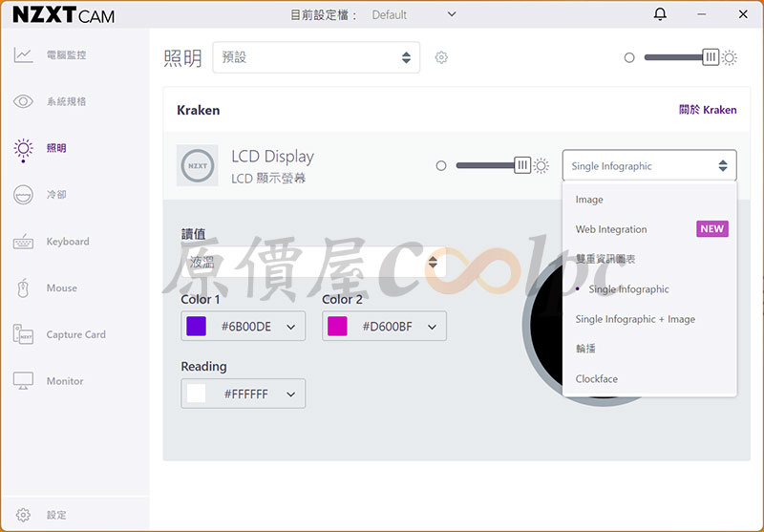Click the gear icon beside the 預設 preset
The width and height of the screenshot is (764, 532).
441,57
